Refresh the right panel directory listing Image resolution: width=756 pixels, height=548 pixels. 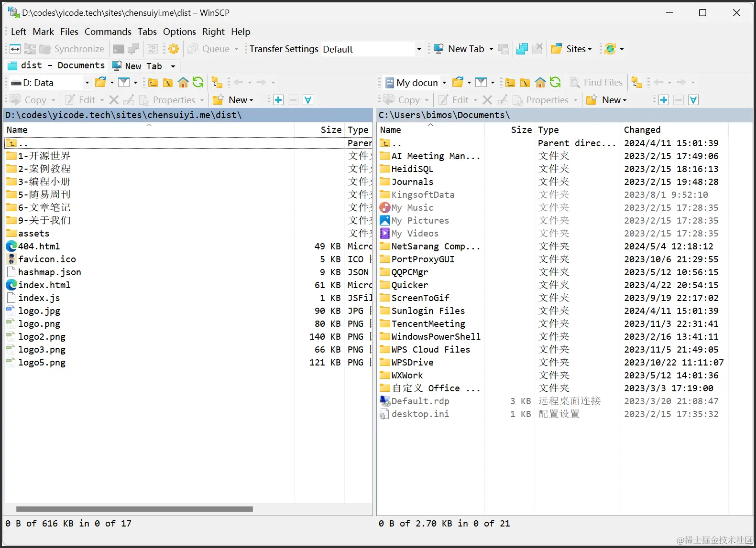(555, 82)
